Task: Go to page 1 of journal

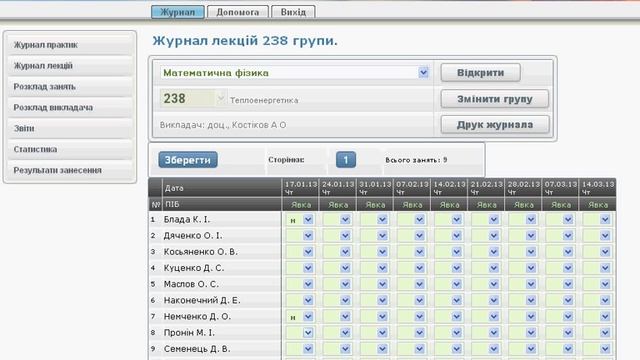Action: [x=346, y=160]
